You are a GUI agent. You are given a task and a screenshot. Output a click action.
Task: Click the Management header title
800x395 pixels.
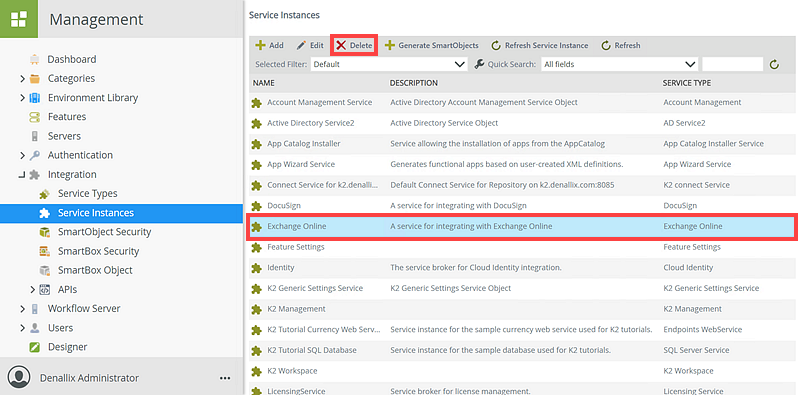[x=96, y=19]
